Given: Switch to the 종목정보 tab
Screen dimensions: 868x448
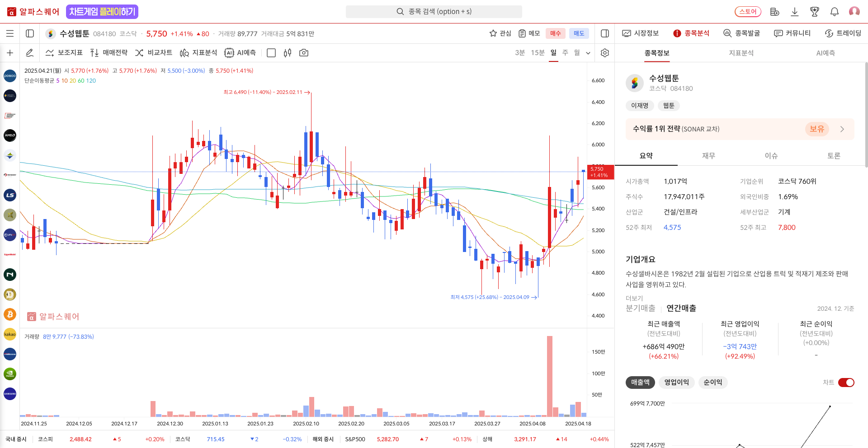Looking at the screenshot, I should pos(657,53).
